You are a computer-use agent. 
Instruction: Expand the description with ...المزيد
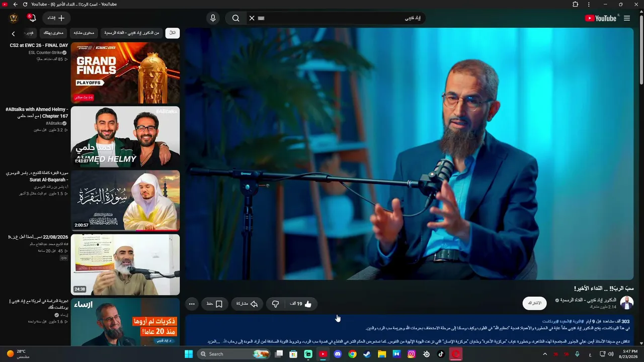[214, 341]
